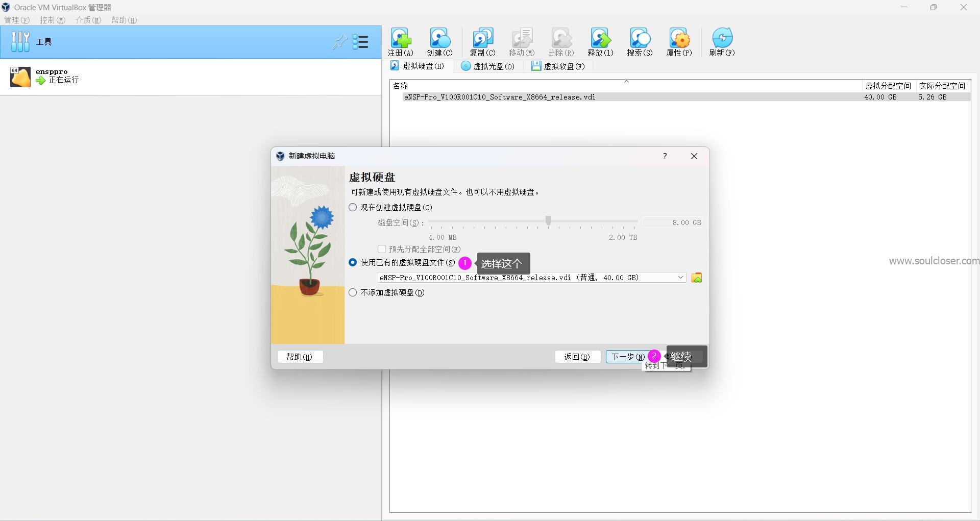The height and width of the screenshot is (521, 980).
Task: Switch to 虚拟硬盘 tab
Action: pos(418,66)
